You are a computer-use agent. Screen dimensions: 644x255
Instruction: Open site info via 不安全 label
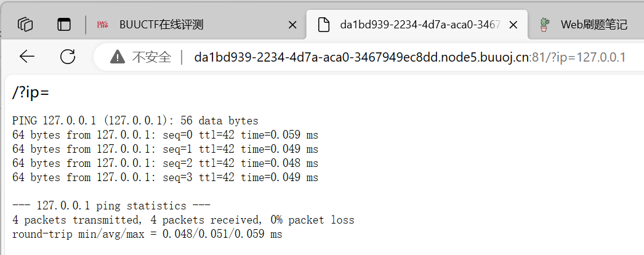coord(151,57)
